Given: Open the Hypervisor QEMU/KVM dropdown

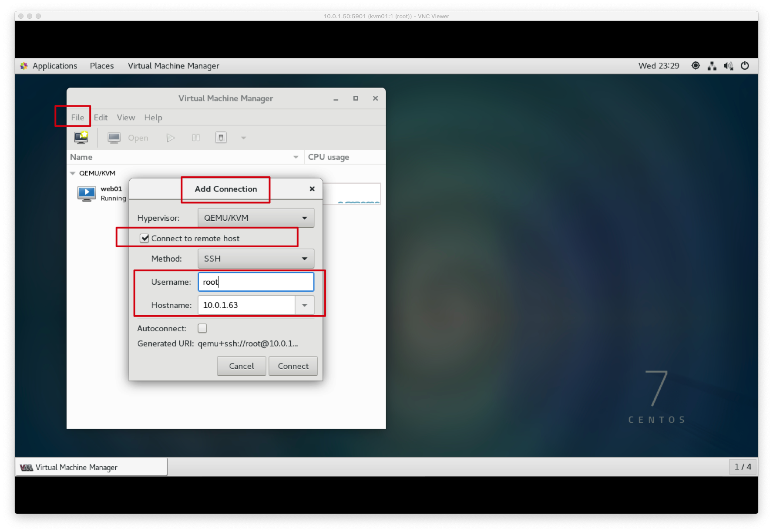Looking at the screenshot, I should [x=256, y=218].
